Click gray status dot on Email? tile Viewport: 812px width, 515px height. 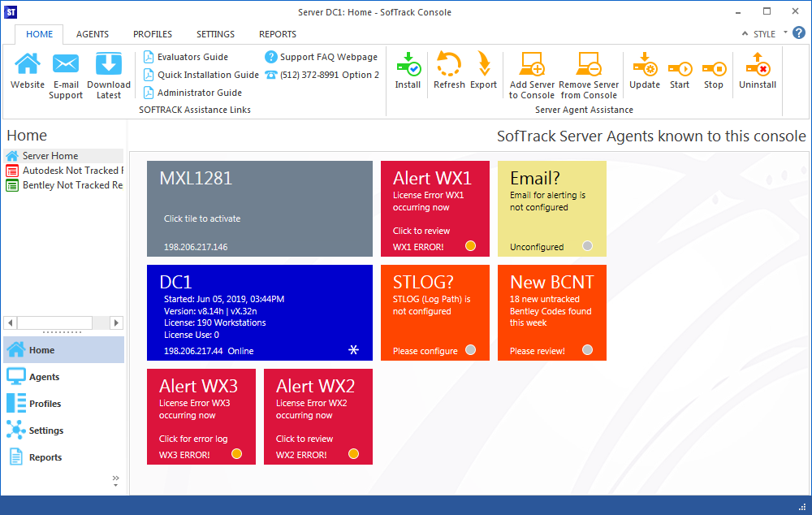click(x=587, y=246)
